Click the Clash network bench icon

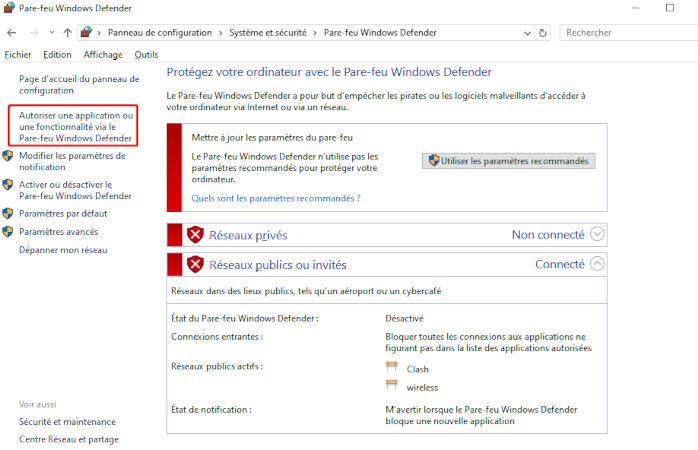(392, 368)
